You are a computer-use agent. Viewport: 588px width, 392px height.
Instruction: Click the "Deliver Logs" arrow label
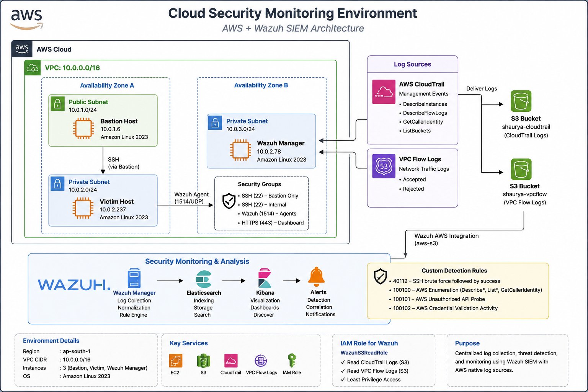[482, 88]
